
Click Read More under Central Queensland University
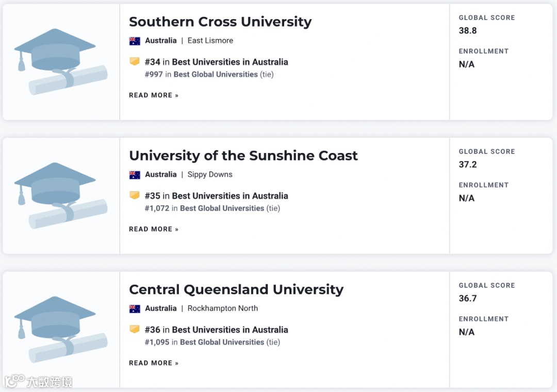tap(154, 363)
